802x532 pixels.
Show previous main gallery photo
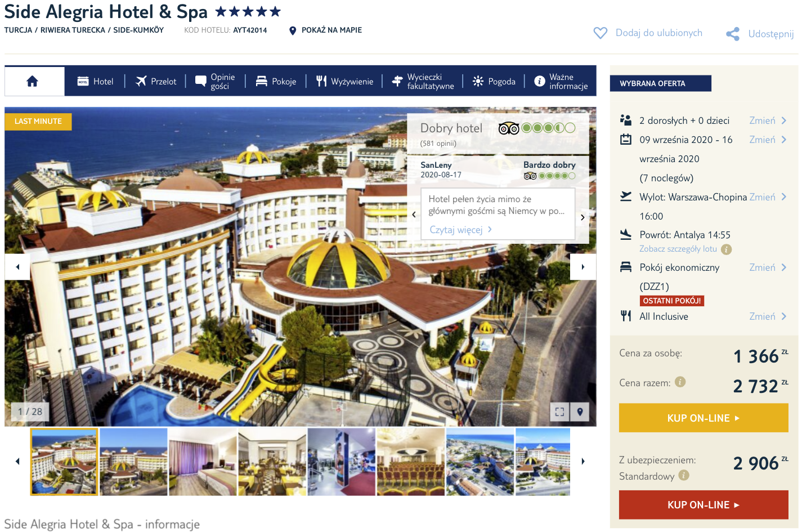coord(17,267)
